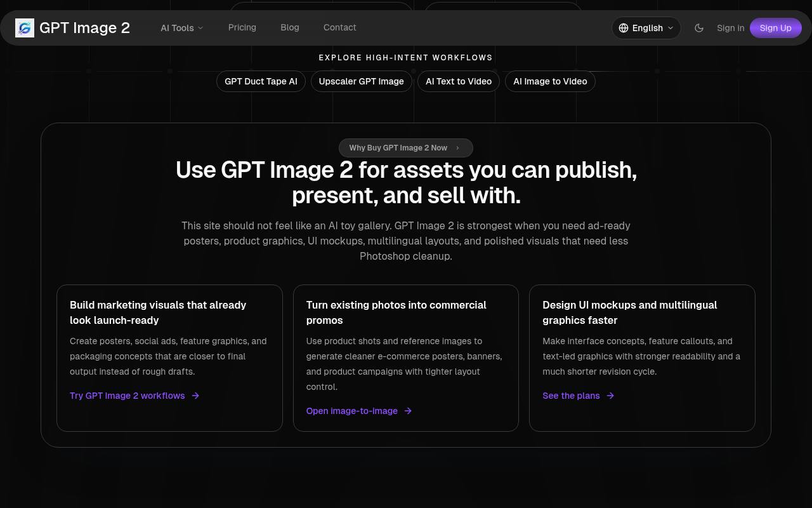The image size is (812, 508).
Task: Click the chevron in Why Buy badge
Action: (457, 148)
